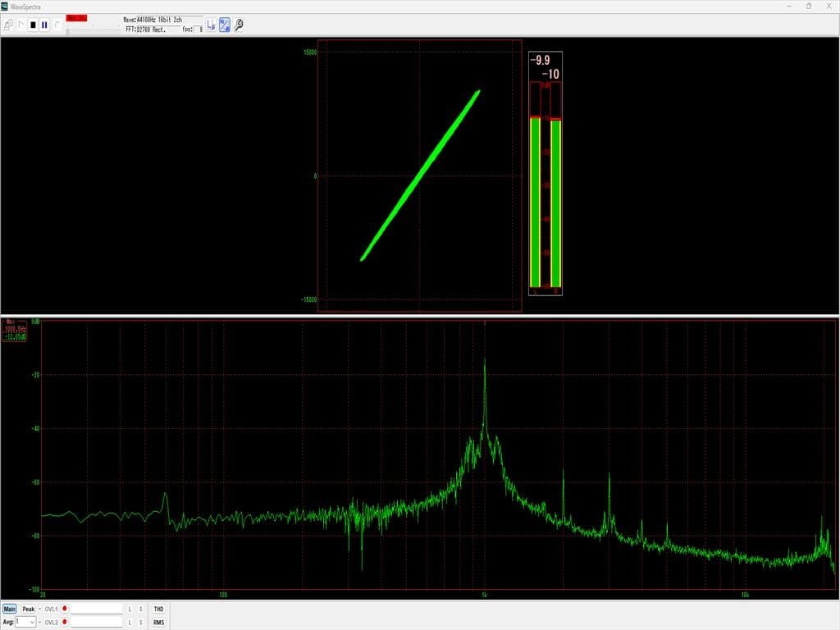
Task: Toggle the highlighted blue waveform view icon
Action: 224,25
